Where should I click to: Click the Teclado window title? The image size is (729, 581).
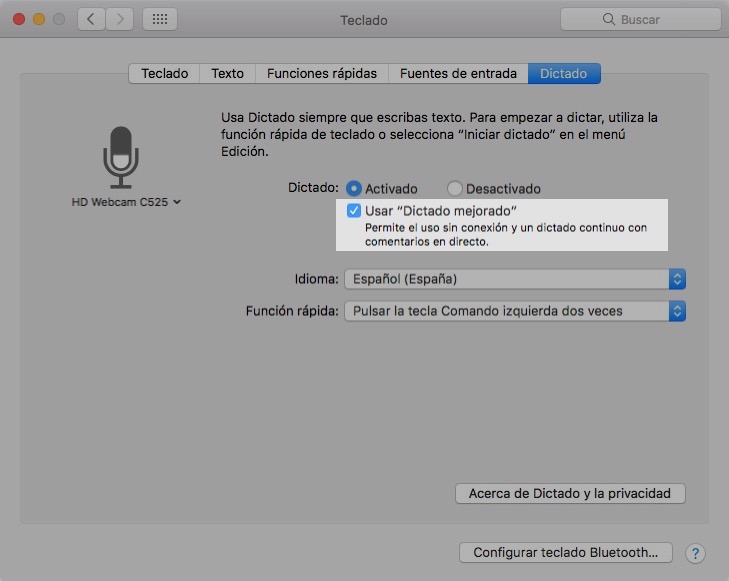coord(364,20)
